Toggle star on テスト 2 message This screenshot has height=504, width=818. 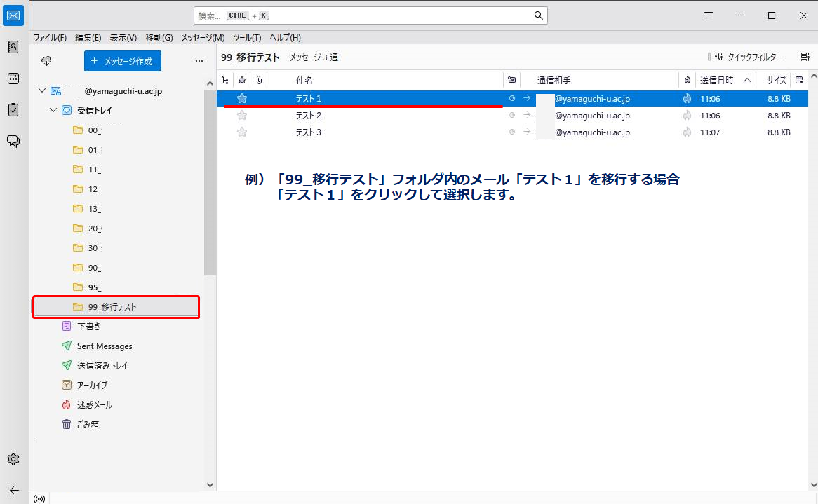point(241,115)
